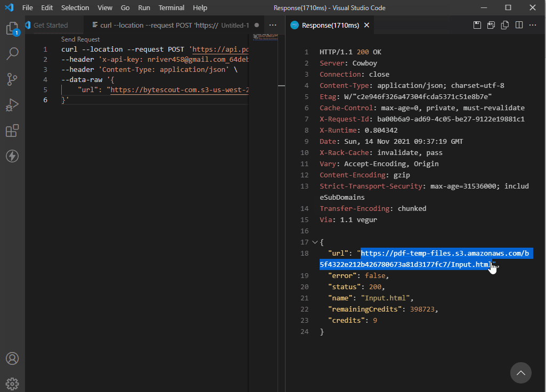Switch to the Get Started tab
546x392 pixels.
tap(50, 25)
